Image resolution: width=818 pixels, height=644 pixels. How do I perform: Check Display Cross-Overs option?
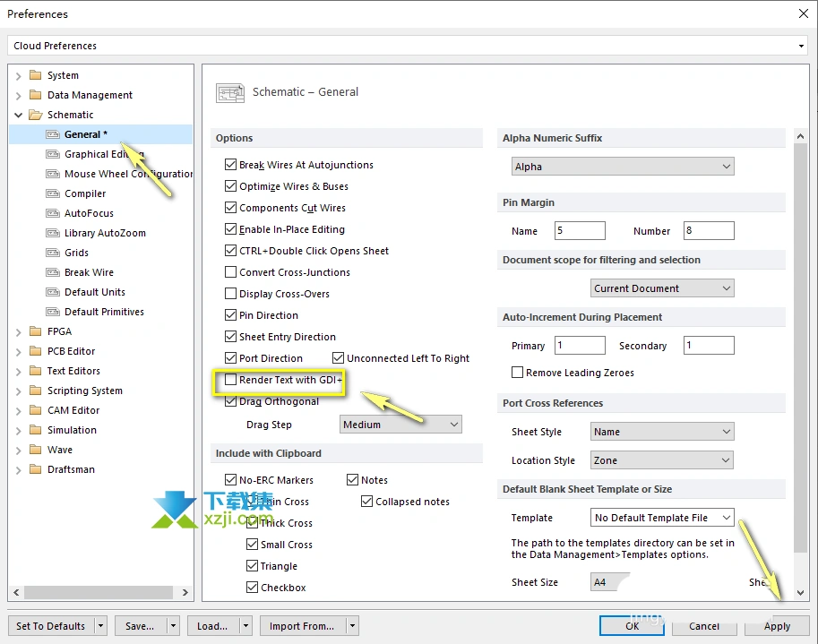tap(230, 294)
